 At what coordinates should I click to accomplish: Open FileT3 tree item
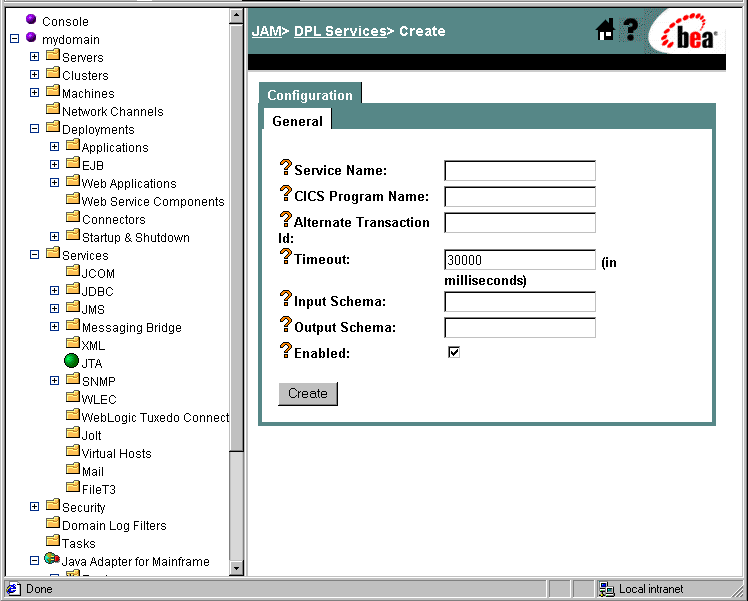click(99, 489)
